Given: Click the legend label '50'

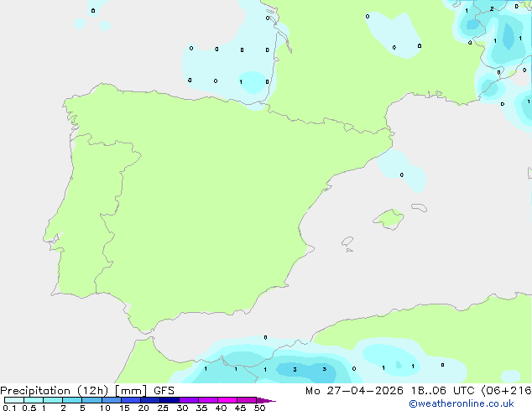Looking at the screenshot, I should click(x=259, y=408).
